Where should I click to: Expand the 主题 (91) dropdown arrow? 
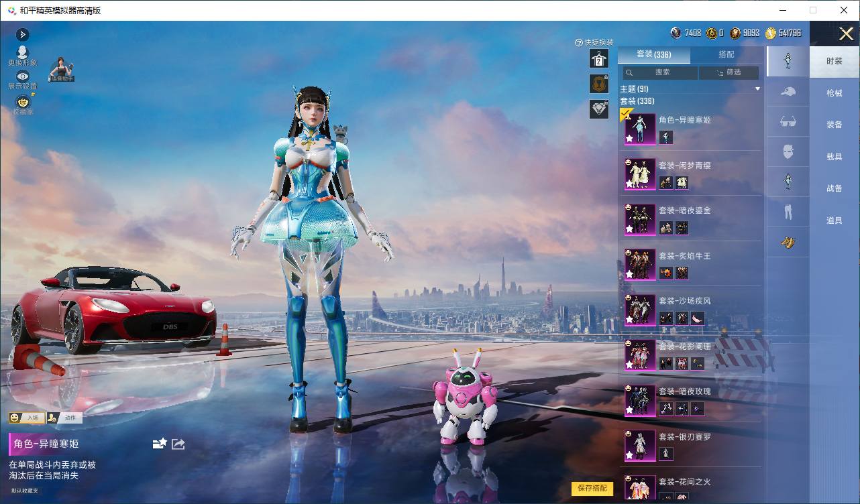757,89
